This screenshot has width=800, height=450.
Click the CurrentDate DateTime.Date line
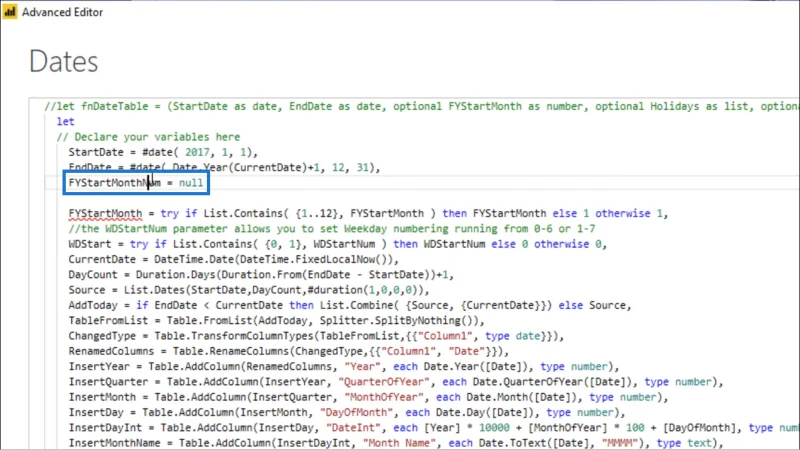tap(233, 259)
